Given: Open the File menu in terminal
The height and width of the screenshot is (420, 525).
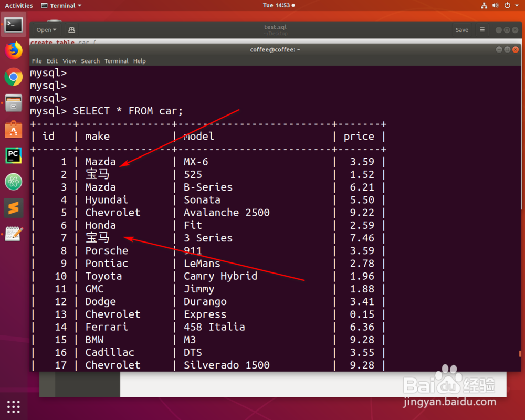Looking at the screenshot, I should point(37,61).
